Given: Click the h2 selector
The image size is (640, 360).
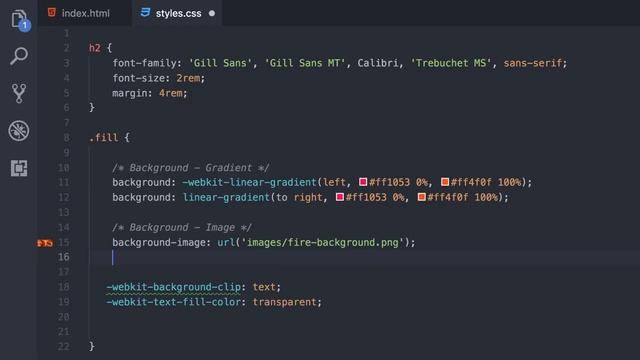Looking at the screenshot, I should (95, 48).
